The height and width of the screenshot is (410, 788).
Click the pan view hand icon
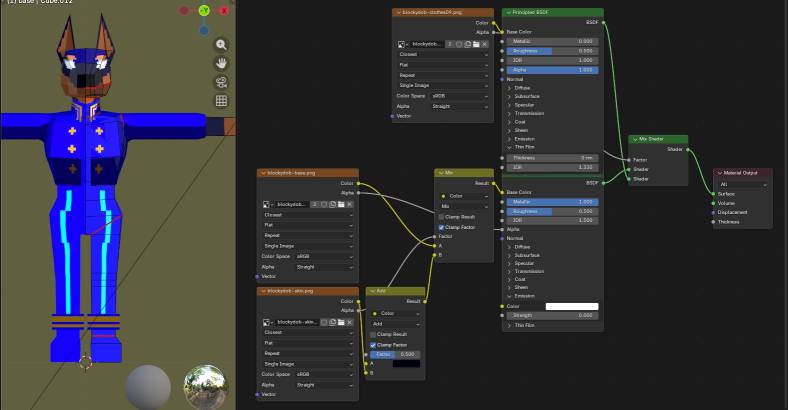(x=221, y=63)
